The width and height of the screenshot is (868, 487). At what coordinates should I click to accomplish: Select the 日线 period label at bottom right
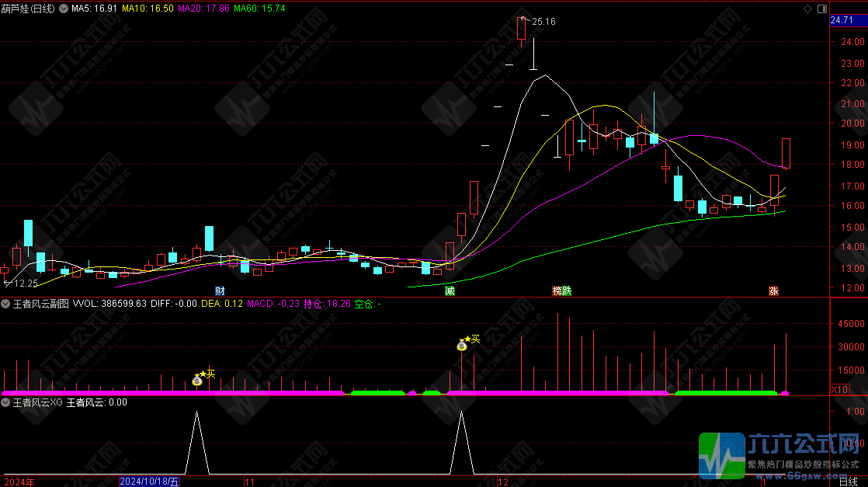(848, 482)
